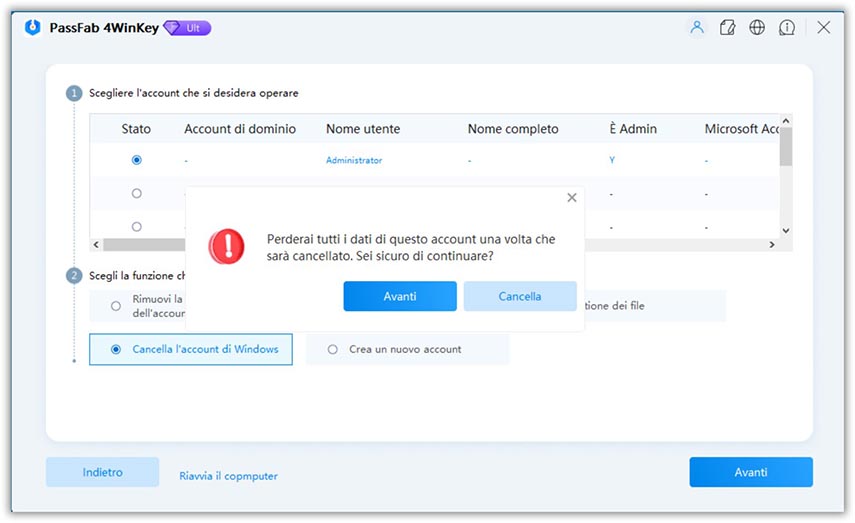Click the PassFab 4WinKey logo icon
This screenshot has height=523, width=855.
tap(31, 28)
